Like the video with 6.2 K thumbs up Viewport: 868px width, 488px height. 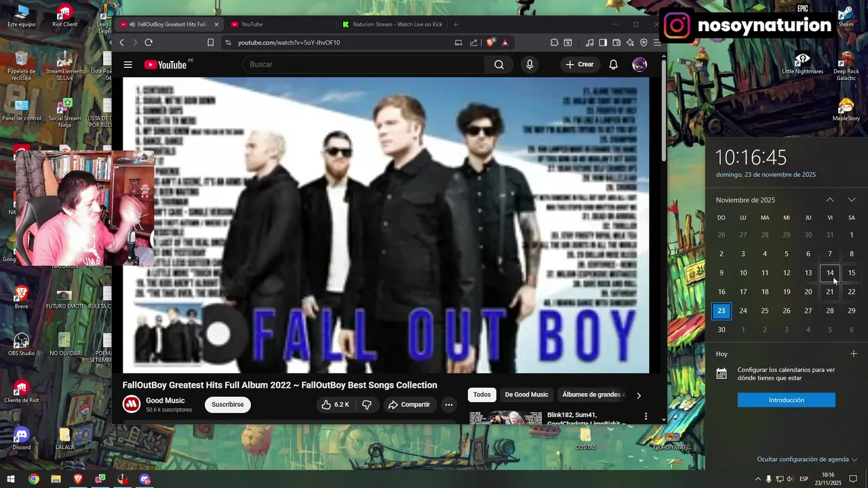pyautogui.click(x=335, y=405)
